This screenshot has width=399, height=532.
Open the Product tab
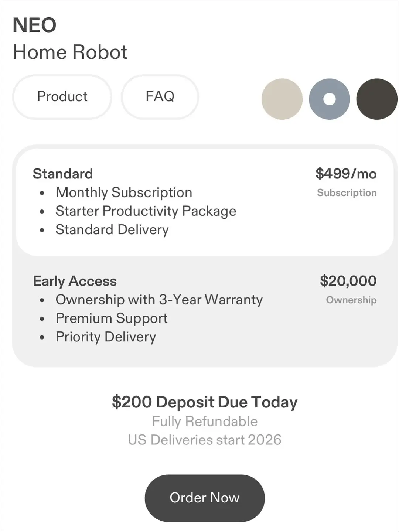[62, 97]
